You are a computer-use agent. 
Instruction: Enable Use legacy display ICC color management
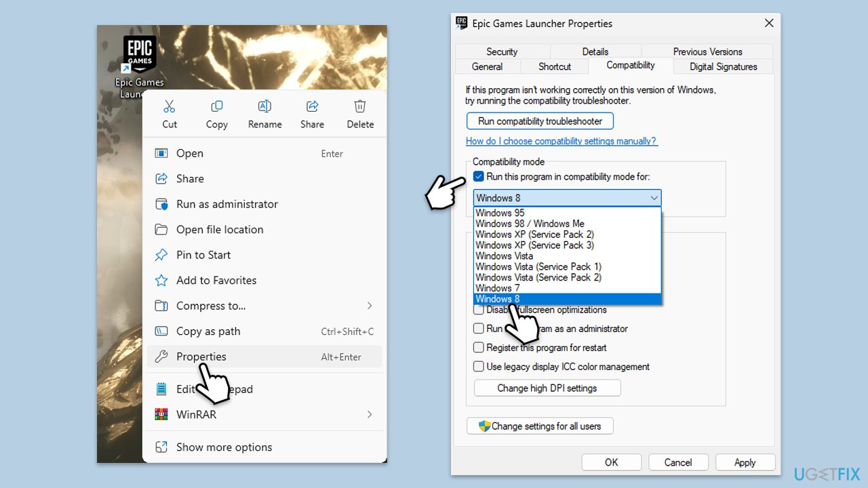479,367
